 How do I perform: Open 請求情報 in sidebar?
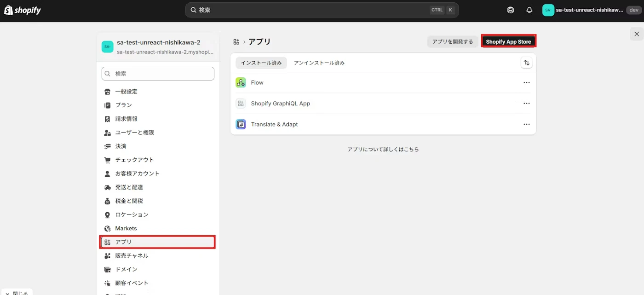point(158,119)
